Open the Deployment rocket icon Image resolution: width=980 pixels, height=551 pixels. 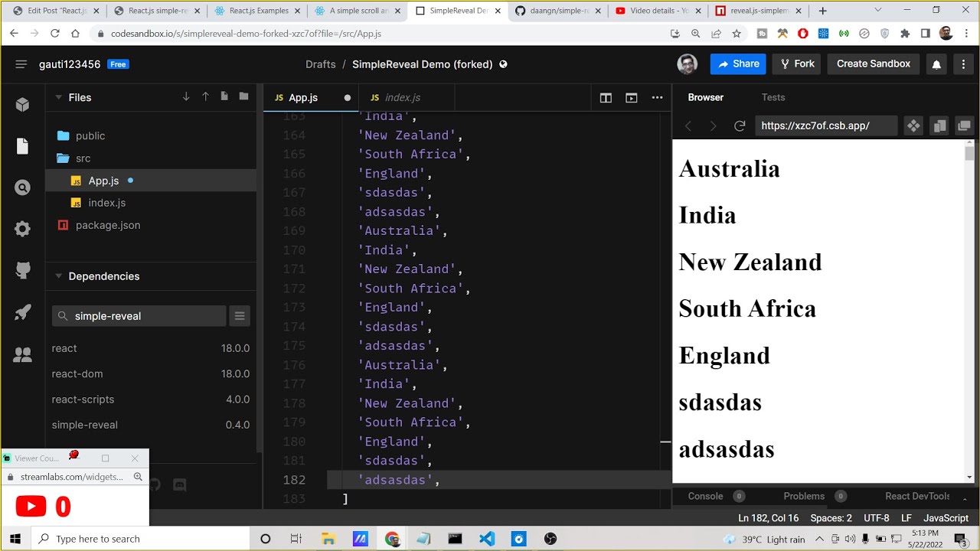coord(22,312)
